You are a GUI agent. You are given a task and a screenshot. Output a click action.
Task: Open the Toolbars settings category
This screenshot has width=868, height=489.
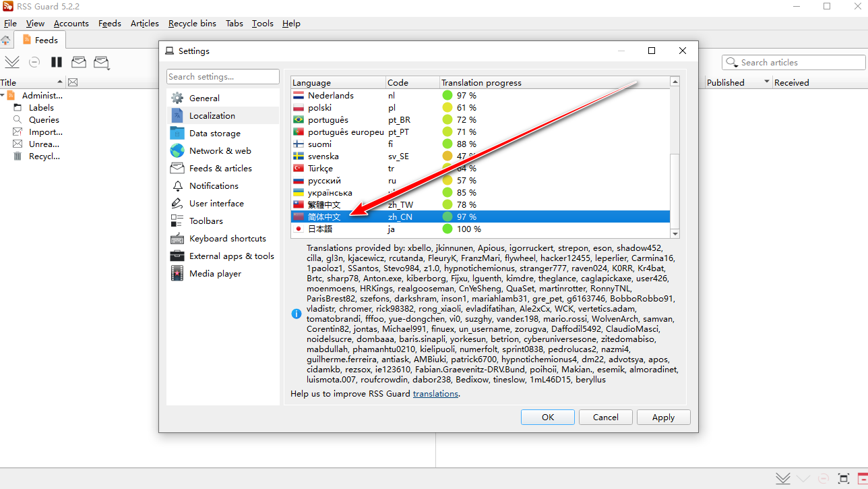223,221
